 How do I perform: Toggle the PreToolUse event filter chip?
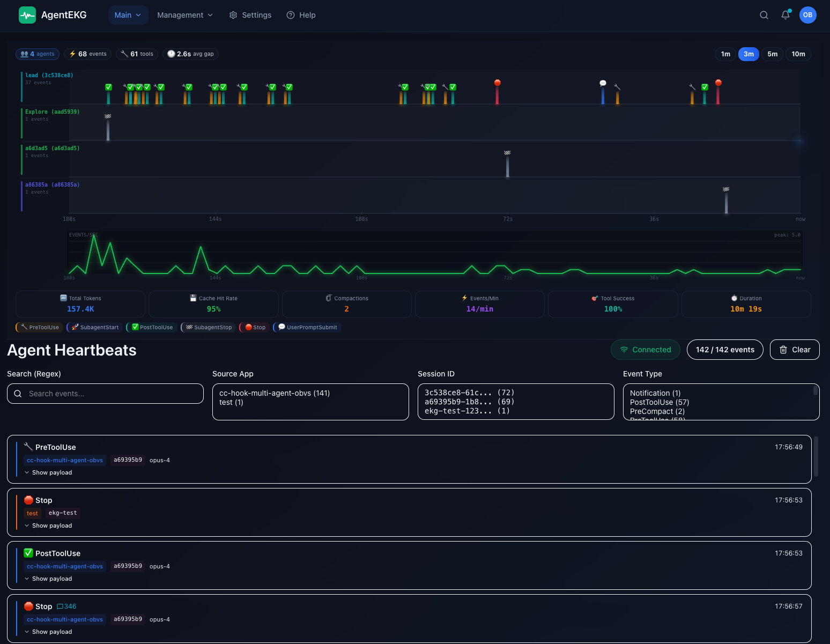[x=40, y=327]
